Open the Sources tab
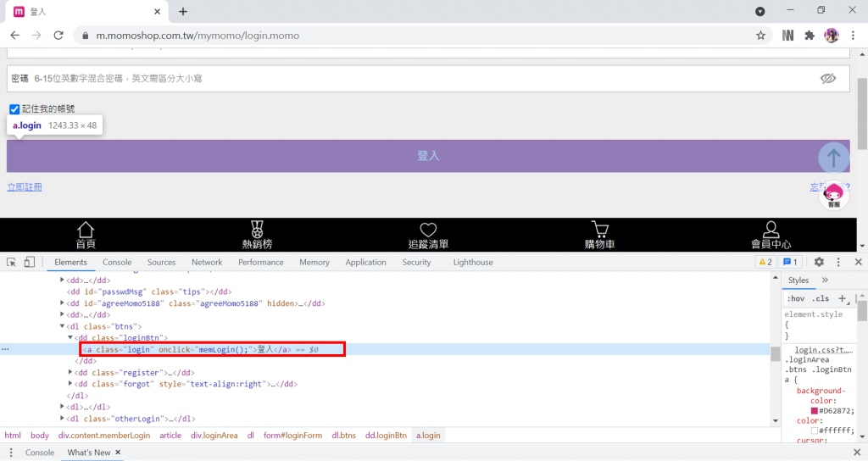The image size is (868, 461). (161, 263)
